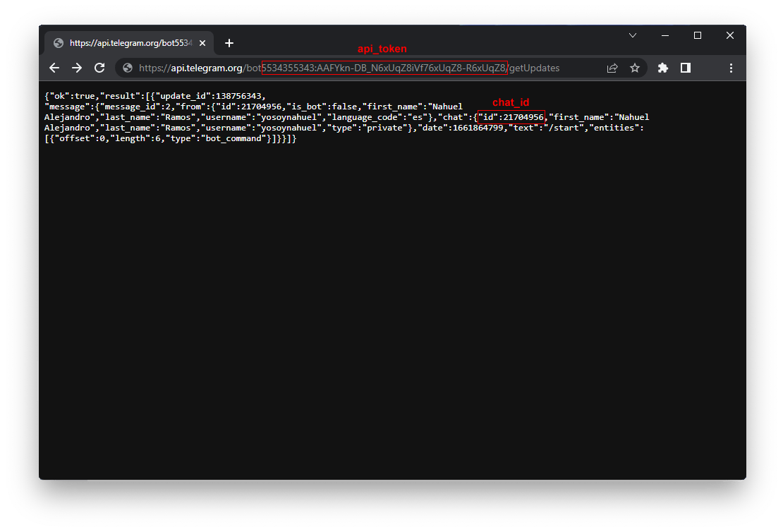
Task: Open the Extensions puzzle menu
Action: tap(662, 68)
